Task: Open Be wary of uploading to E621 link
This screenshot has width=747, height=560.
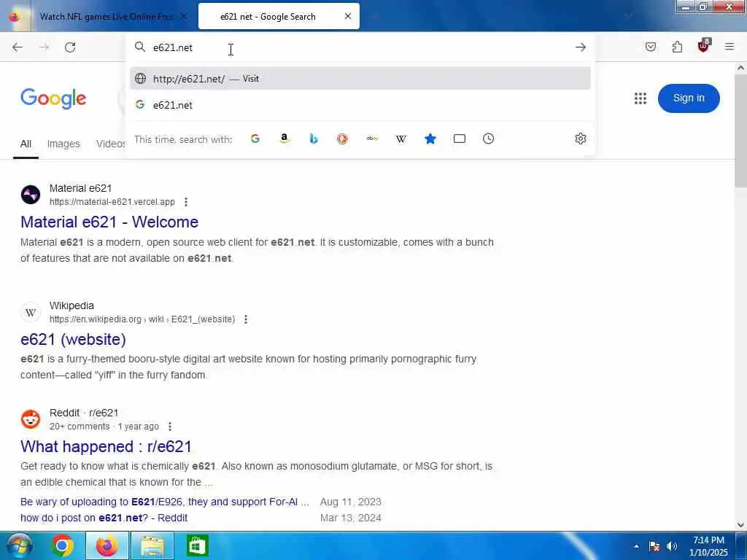Action: coord(165,502)
